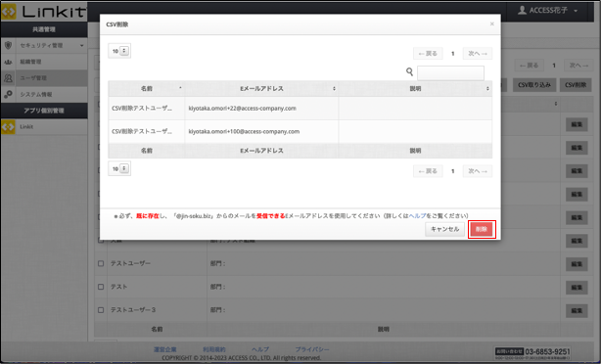Screen dimensions: 601x364
Task: Click the organization icon beside 組織管理
Action: [x=8, y=62]
